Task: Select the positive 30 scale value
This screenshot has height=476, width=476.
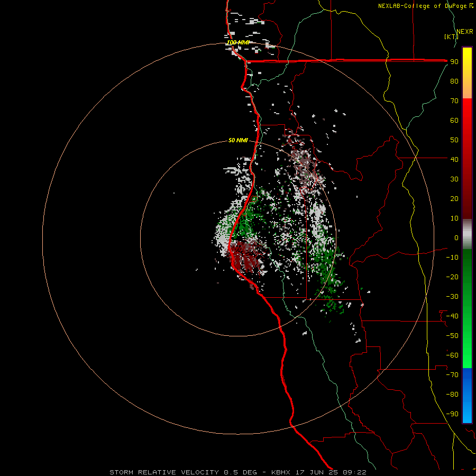Action: (454, 179)
